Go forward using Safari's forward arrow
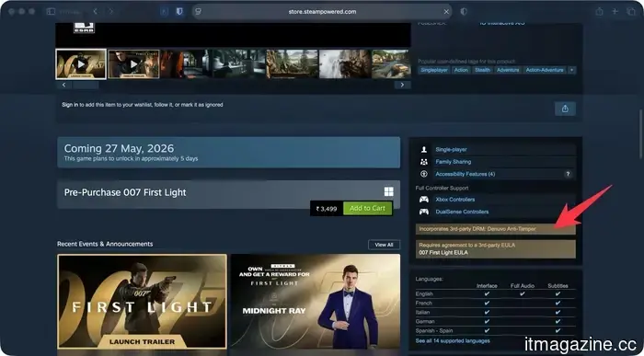This screenshot has height=356, width=644. [x=111, y=11]
